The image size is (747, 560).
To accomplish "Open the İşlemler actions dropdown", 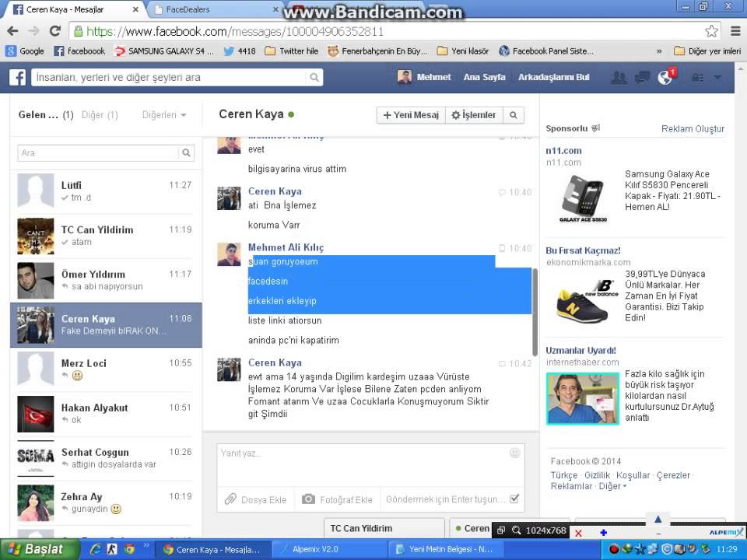I will tap(474, 115).
